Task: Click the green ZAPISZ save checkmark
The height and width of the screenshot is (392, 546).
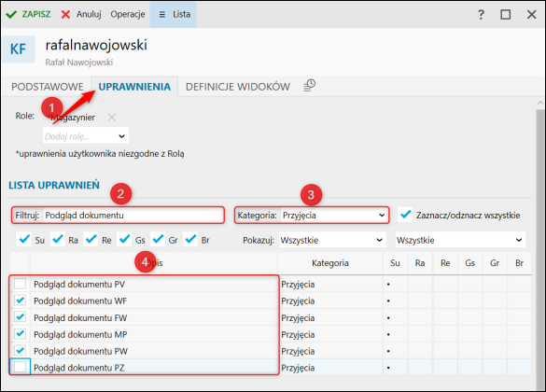Action: (x=11, y=14)
